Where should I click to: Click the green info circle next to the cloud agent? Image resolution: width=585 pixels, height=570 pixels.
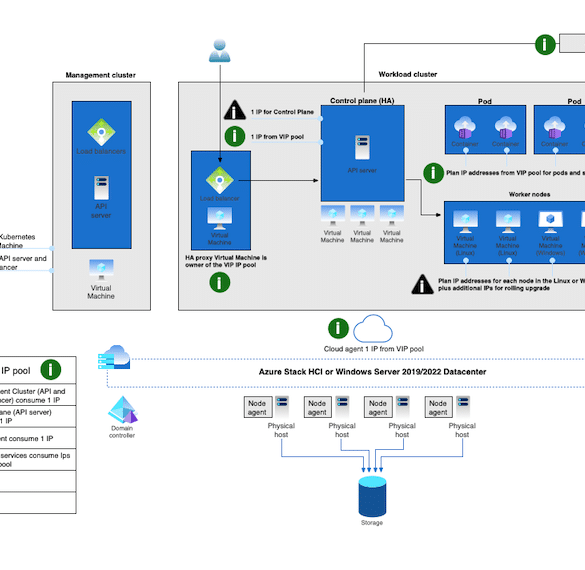338,328
